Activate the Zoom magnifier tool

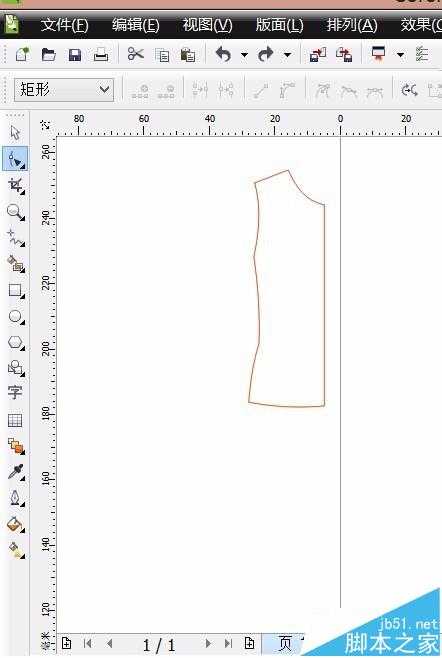point(16,212)
